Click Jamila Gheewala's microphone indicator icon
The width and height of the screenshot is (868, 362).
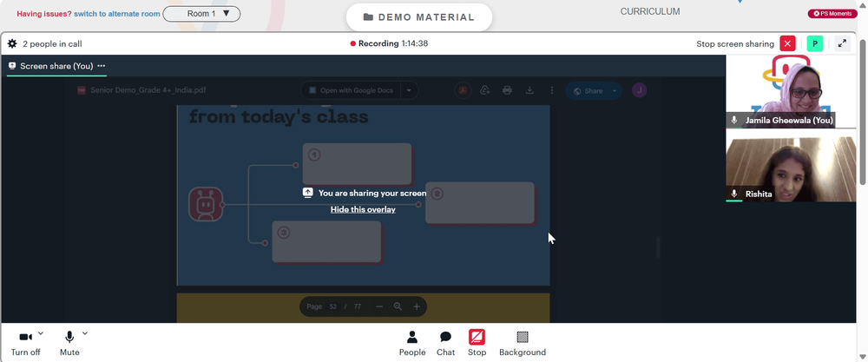pos(734,120)
